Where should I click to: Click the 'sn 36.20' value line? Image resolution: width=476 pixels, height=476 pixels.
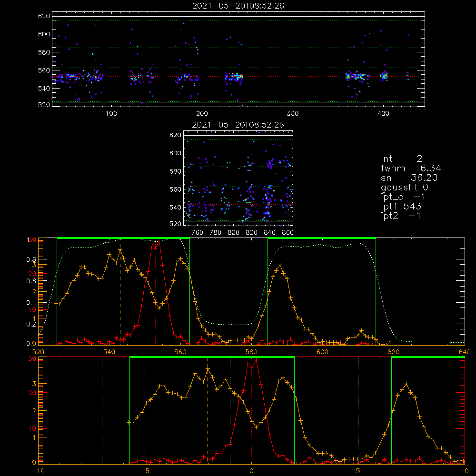[x=409, y=178]
